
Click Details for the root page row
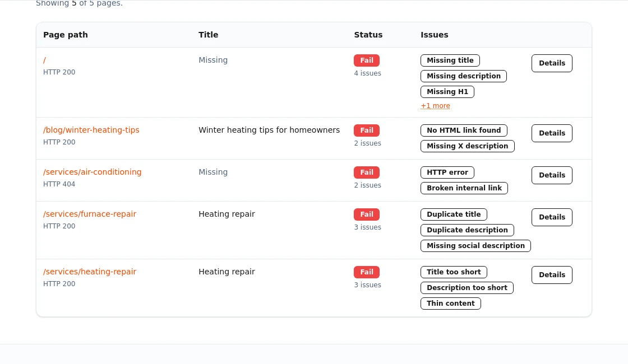552,63
